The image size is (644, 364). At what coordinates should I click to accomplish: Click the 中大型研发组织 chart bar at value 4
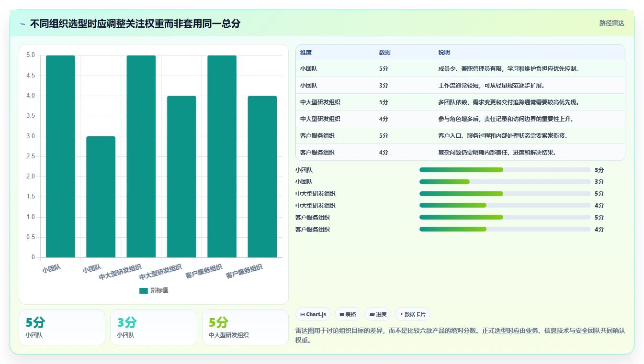[x=181, y=176]
